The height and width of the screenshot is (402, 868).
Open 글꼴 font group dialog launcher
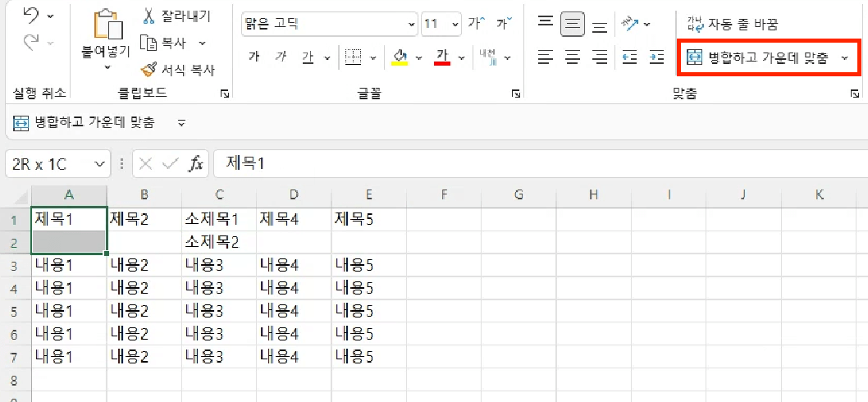(516, 94)
